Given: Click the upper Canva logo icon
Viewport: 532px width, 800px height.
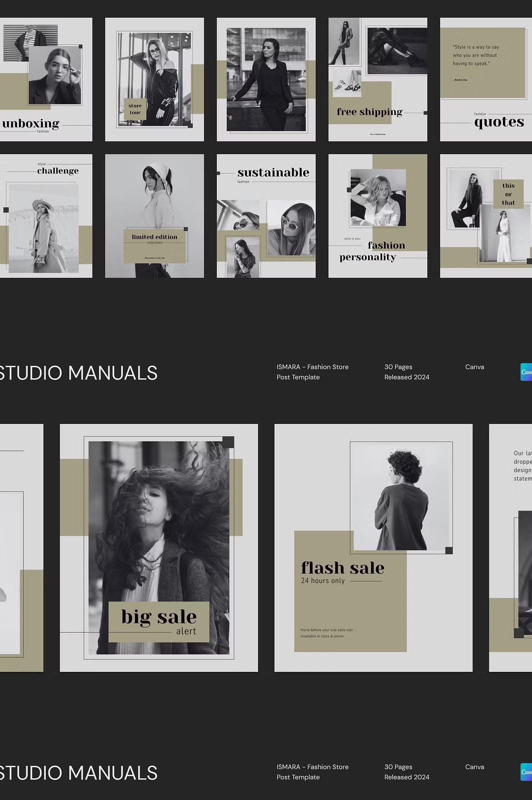Looking at the screenshot, I should tap(527, 372).
